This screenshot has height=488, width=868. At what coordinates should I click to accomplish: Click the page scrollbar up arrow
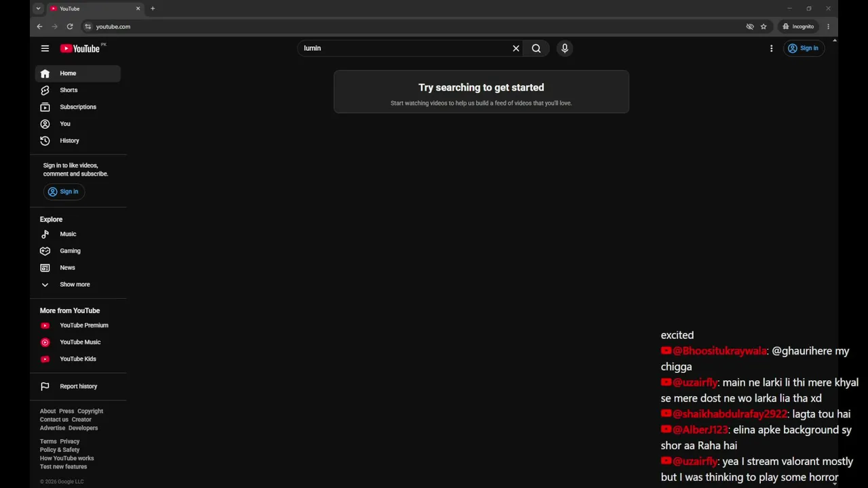[x=834, y=41]
